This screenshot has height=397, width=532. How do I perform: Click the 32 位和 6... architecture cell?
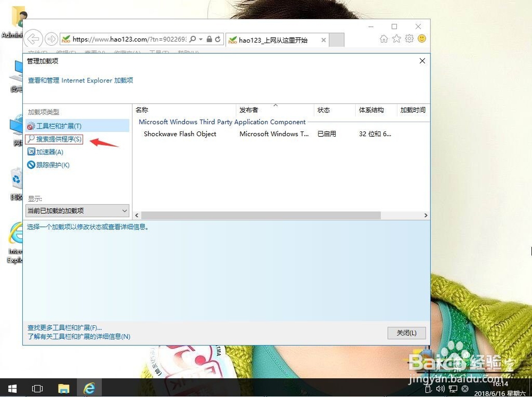(x=375, y=134)
